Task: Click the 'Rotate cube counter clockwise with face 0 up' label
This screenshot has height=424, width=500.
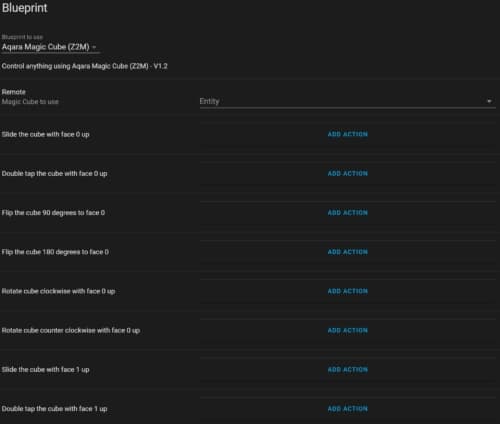Action: tap(71, 330)
